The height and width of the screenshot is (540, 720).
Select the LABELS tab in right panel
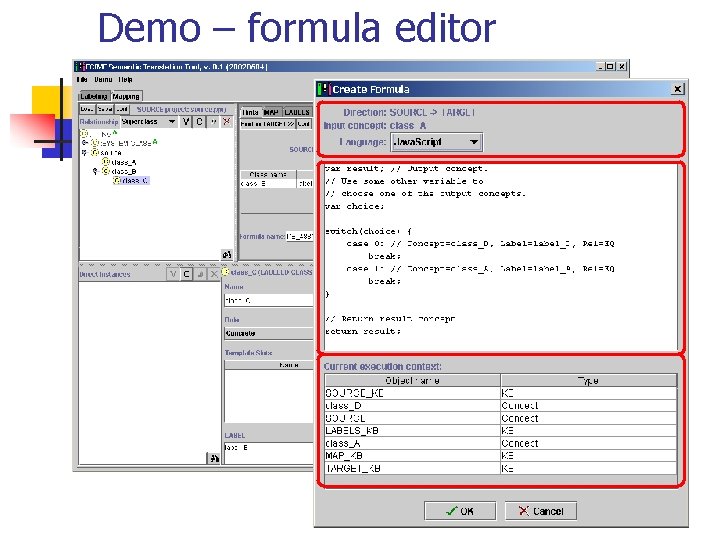click(x=297, y=112)
